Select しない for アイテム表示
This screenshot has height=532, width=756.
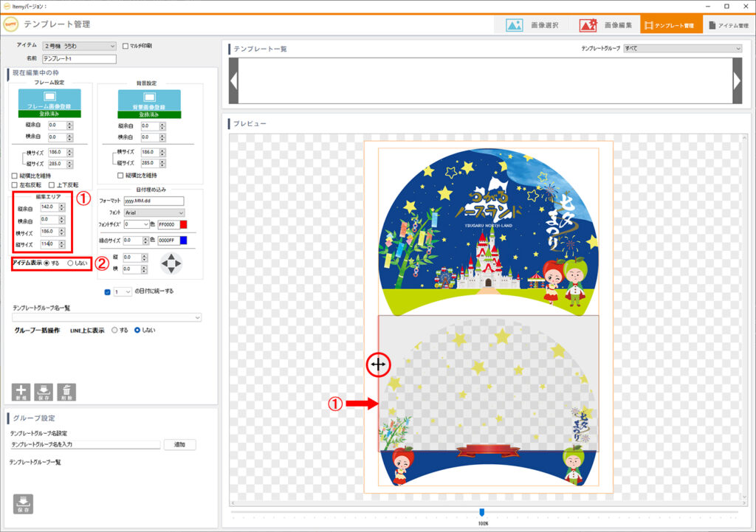coord(71,263)
